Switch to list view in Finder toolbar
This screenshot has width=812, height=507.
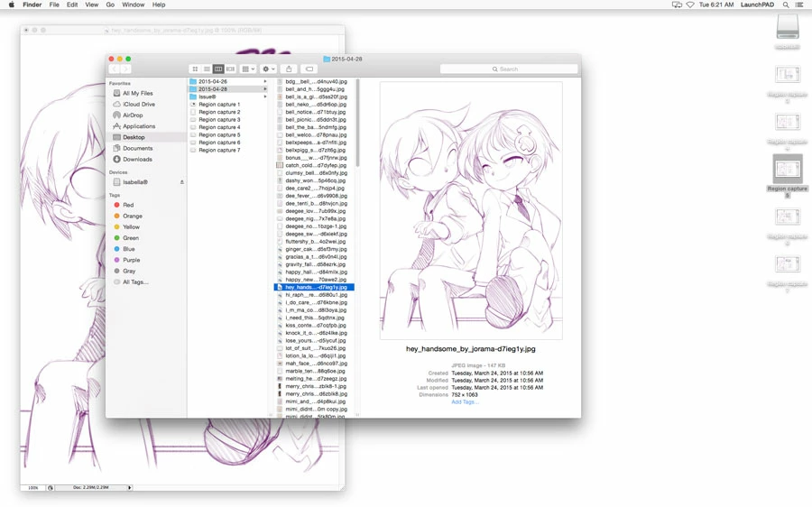[x=207, y=69]
